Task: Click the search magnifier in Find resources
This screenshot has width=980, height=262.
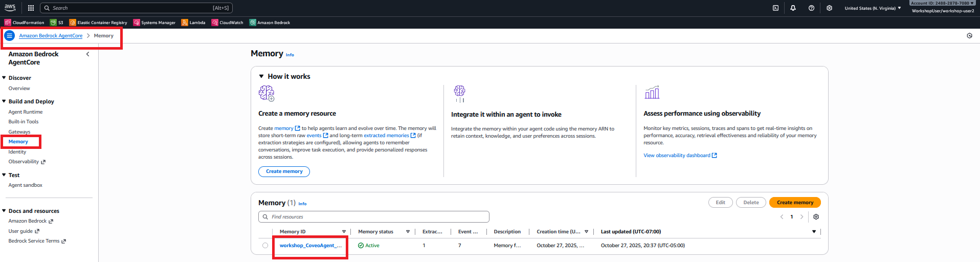Action: [265, 217]
